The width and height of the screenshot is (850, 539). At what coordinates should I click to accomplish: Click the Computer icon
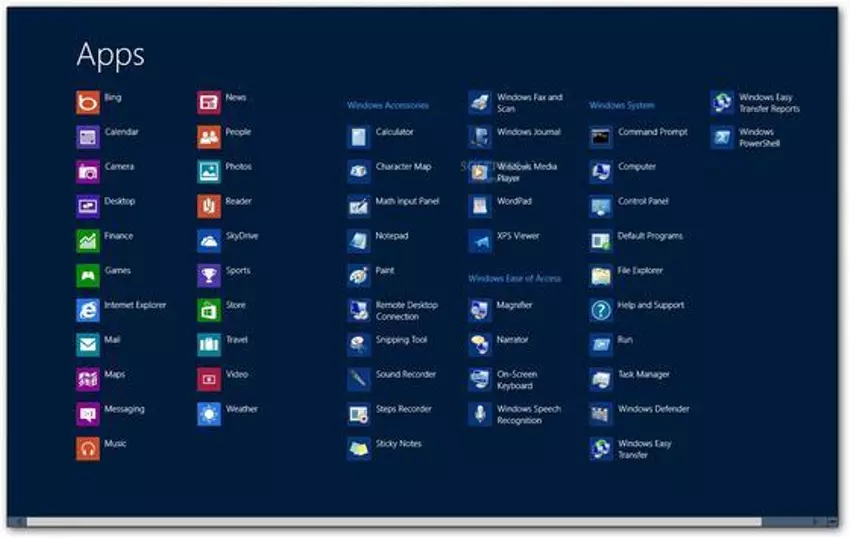601,172
